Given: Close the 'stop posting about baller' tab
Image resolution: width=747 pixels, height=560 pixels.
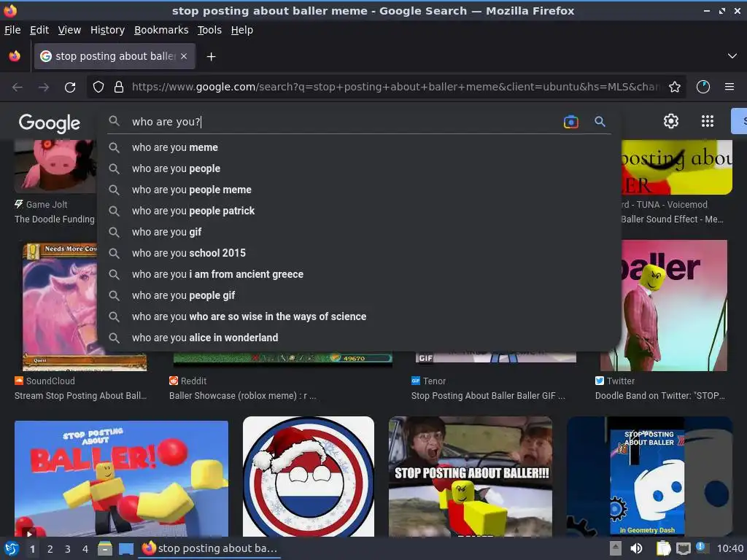Looking at the screenshot, I should [x=184, y=56].
